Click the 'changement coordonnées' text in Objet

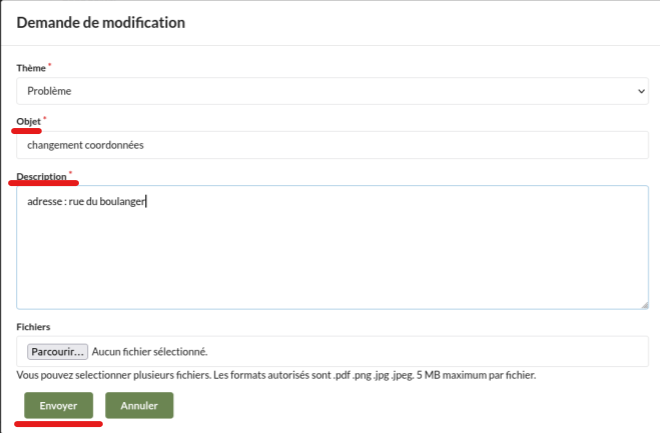(86, 145)
